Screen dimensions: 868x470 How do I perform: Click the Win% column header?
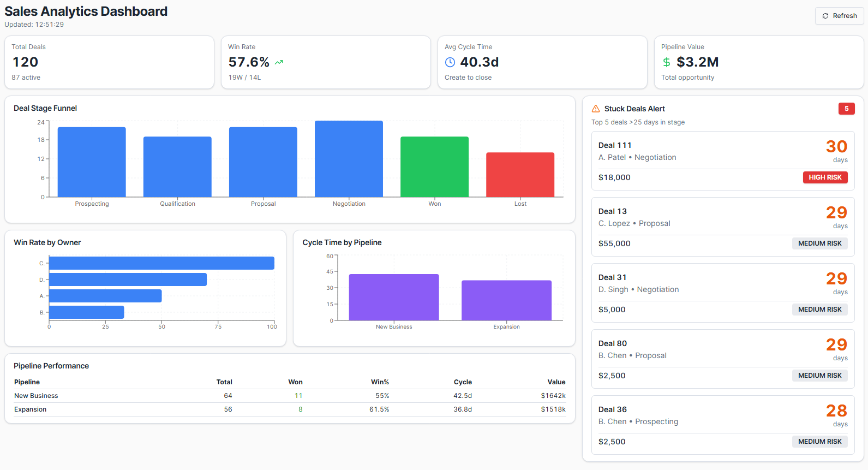click(x=380, y=382)
